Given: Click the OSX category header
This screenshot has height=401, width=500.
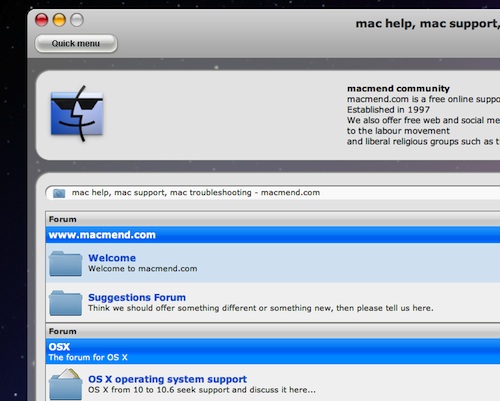Looking at the screenshot, I should (x=59, y=347).
